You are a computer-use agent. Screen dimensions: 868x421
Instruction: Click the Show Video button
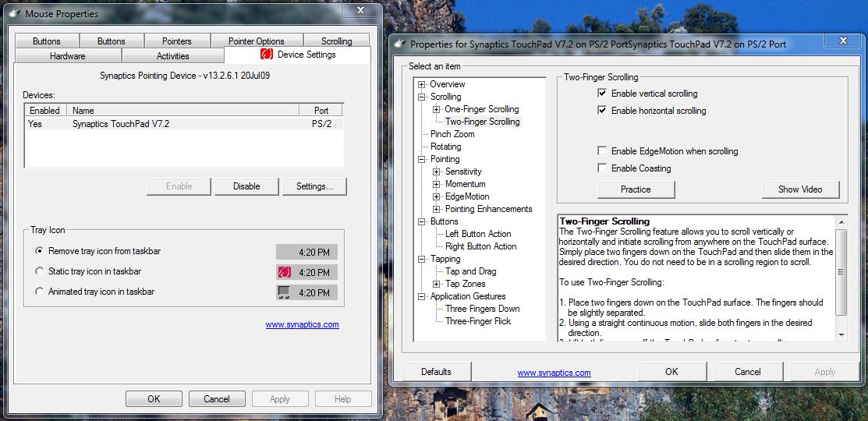pyautogui.click(x=800, y=189)
